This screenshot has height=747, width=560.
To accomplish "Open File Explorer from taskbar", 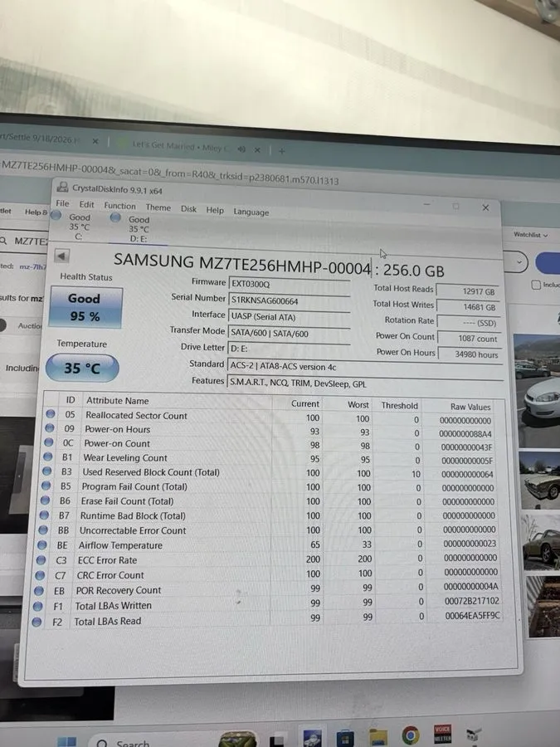I will (x=378, y=738).
